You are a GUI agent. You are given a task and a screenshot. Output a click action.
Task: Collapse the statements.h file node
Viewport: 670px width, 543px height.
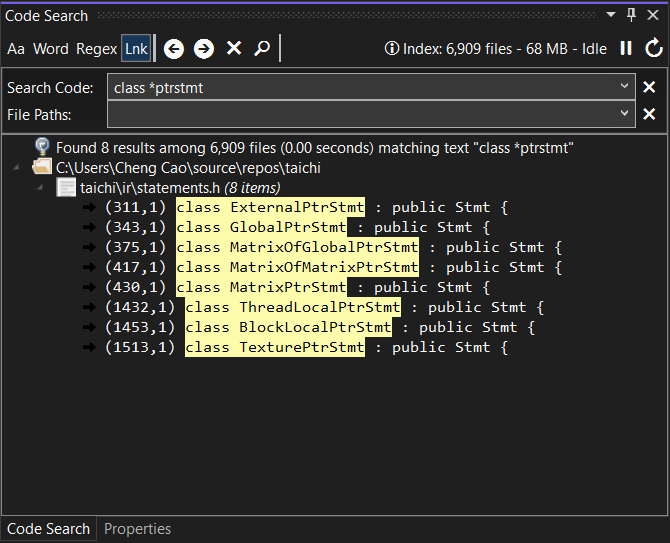pos(40,187)
